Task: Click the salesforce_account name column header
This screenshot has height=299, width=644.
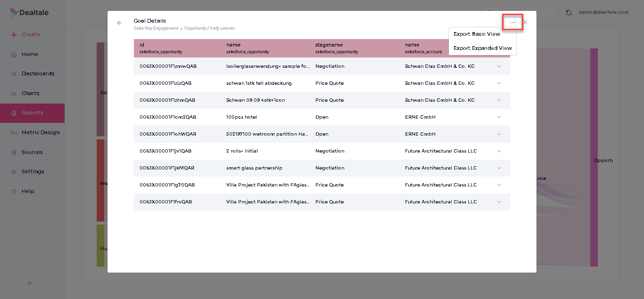Action: point(423,48)
